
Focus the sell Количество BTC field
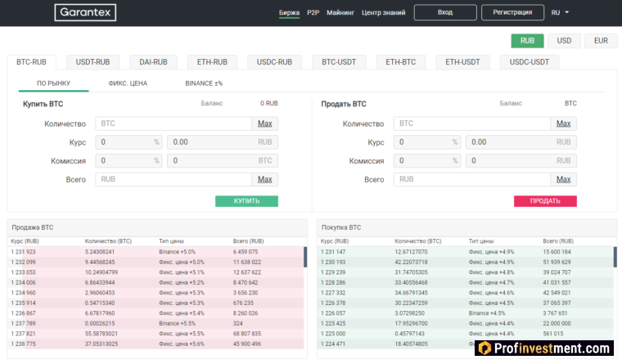coord(472,124)
